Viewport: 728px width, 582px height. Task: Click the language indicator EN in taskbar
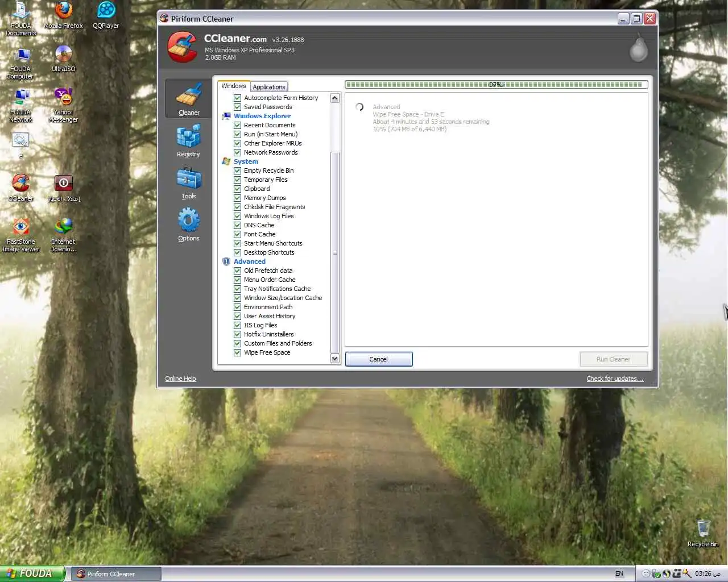click(x=619, y=573)
